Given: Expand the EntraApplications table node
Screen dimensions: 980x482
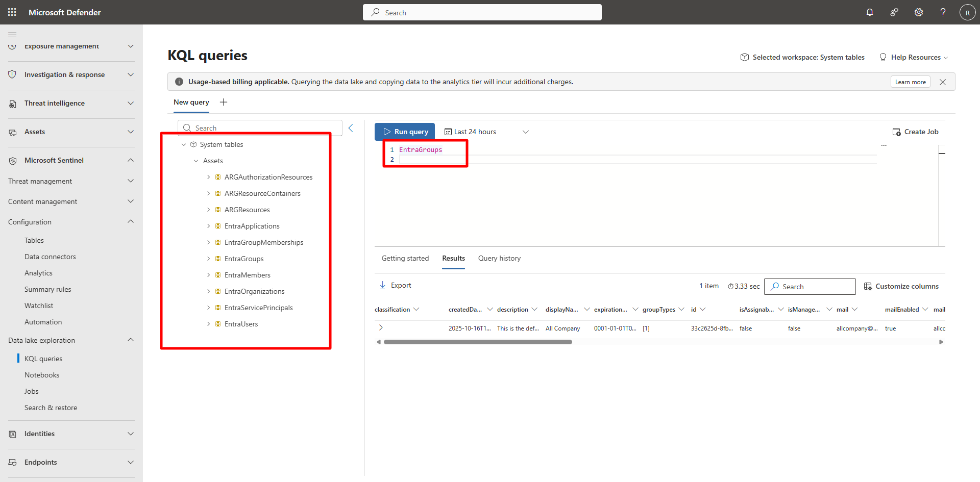Looking at the screenshot, I should [x=208, y=226].
